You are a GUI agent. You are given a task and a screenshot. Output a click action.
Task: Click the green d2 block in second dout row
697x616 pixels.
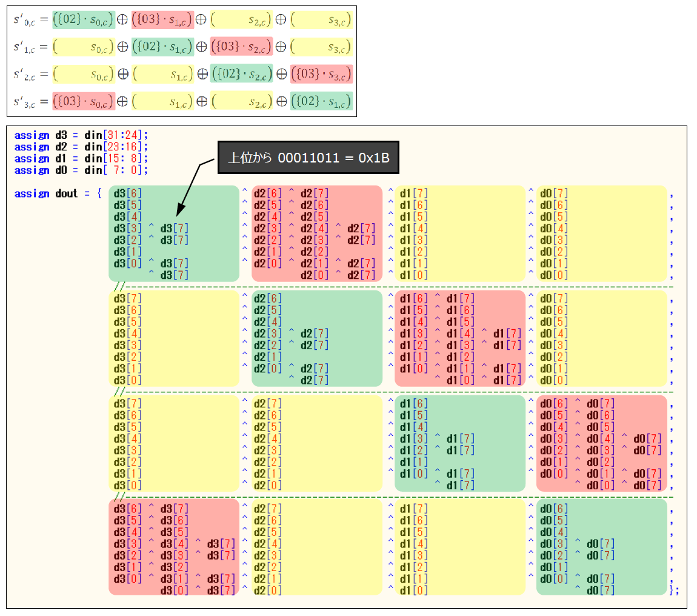click(x=316, y=338)
